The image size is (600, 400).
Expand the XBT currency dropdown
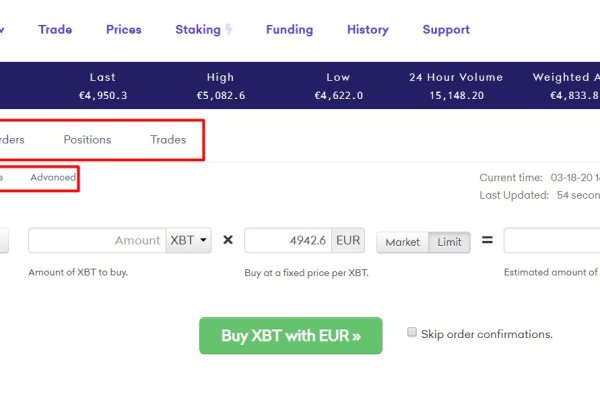coord(190,241)
